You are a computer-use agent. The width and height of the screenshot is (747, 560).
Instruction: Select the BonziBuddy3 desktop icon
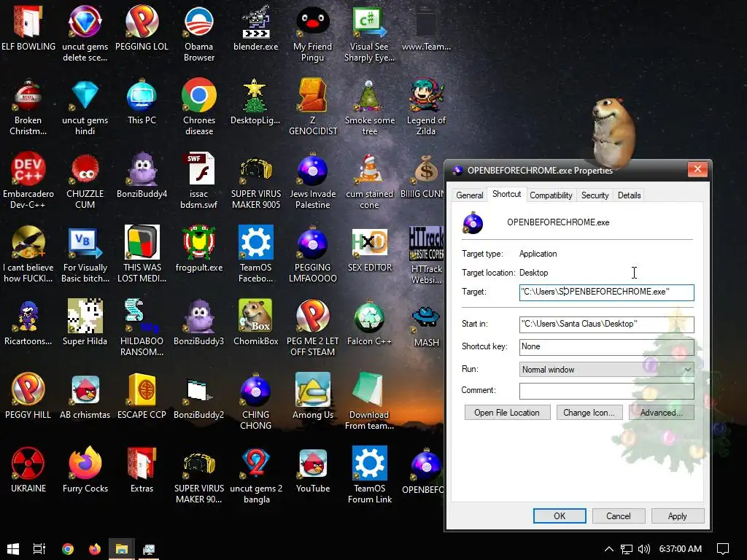tap(199, 323)
